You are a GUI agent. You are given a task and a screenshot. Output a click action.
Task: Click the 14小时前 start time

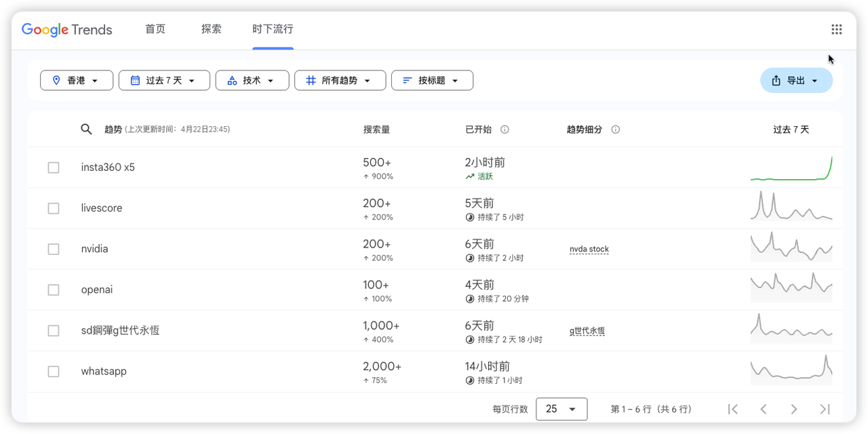(x=488, y=366)
